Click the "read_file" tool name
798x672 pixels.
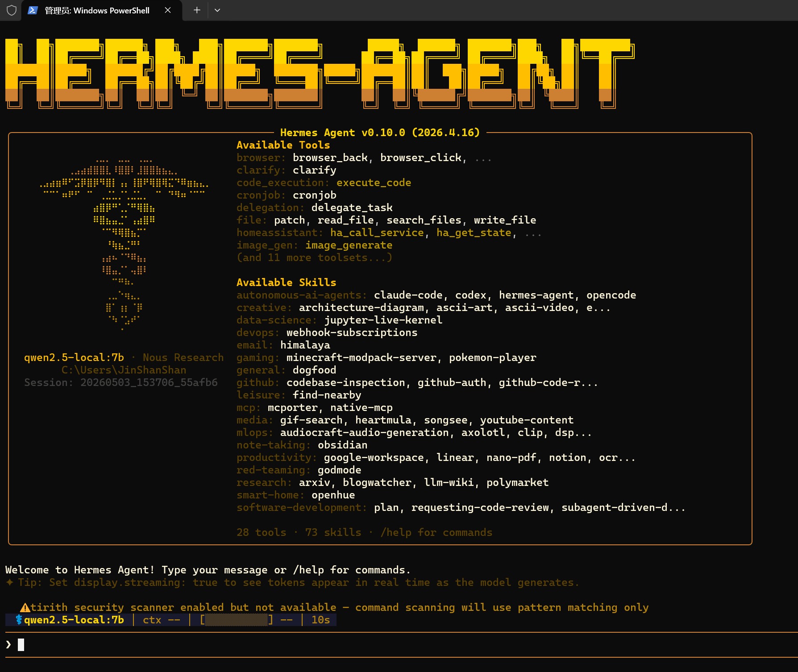[x=346, y=220]
